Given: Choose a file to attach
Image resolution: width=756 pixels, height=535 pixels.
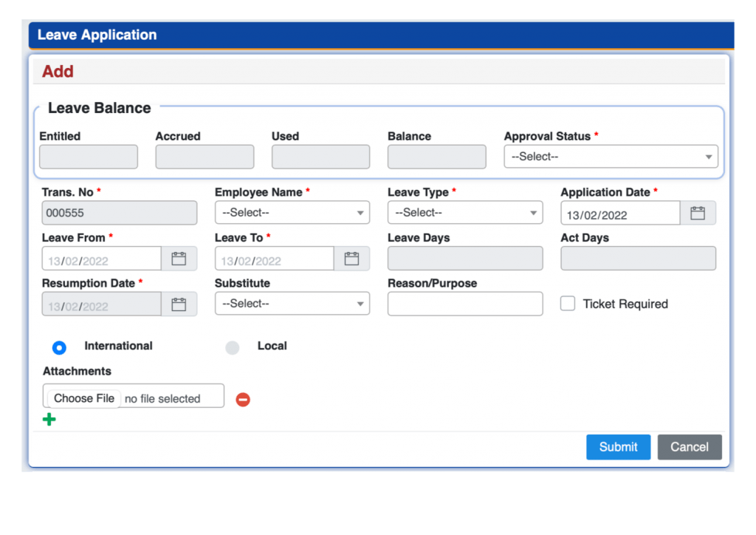Looking at the screenshot, I should [x=83, y=398].
